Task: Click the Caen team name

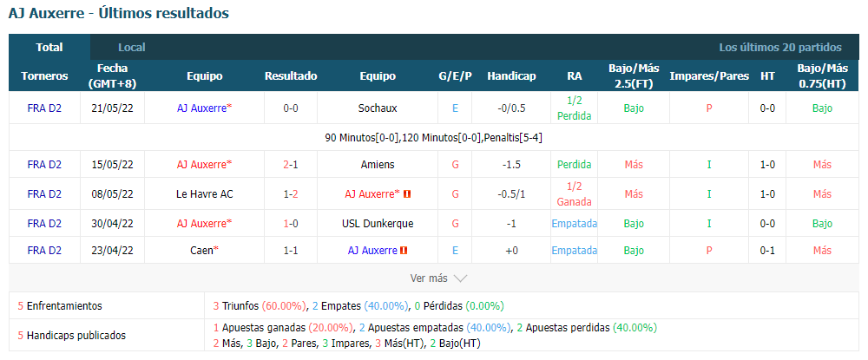Action: pos(201,251)
